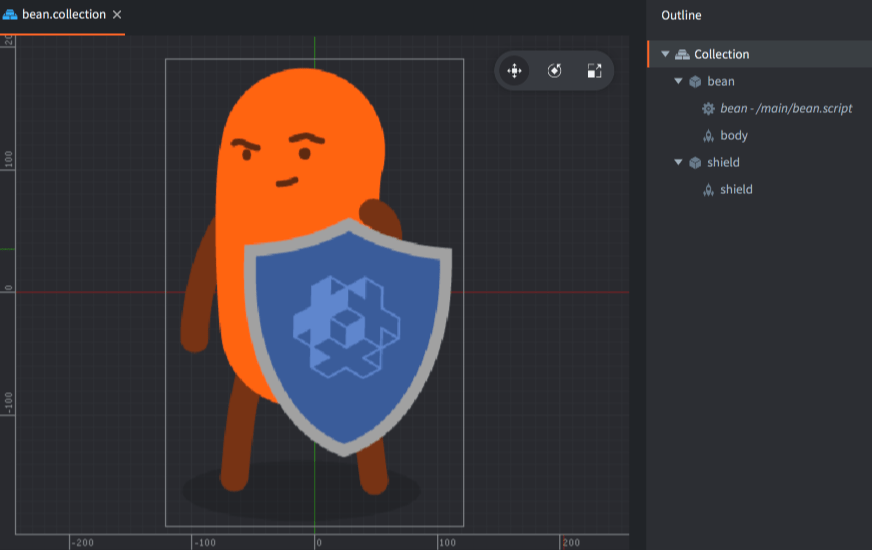872x550 pixels.
Task: Click the sprite icon next to body
Action: click(x=708, y=135)
